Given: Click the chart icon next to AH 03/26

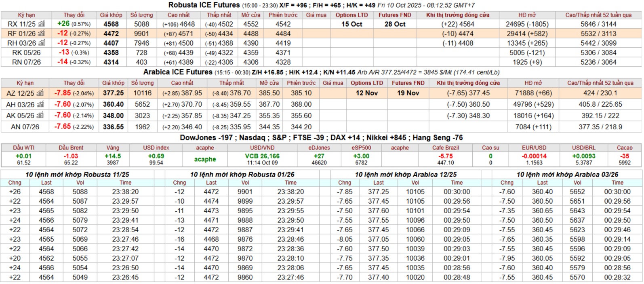Looking at the screenshot, I should click(40, 105).
